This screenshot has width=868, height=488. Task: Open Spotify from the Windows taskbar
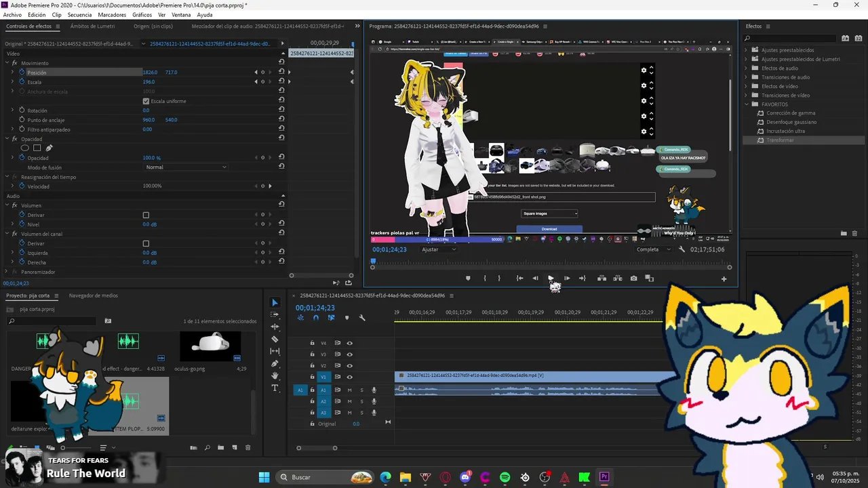tap(505, 477)
